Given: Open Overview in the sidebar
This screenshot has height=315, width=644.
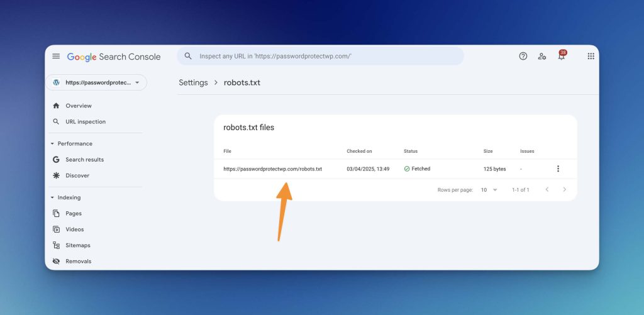Looking at the screenshot, I should (79, 106).
